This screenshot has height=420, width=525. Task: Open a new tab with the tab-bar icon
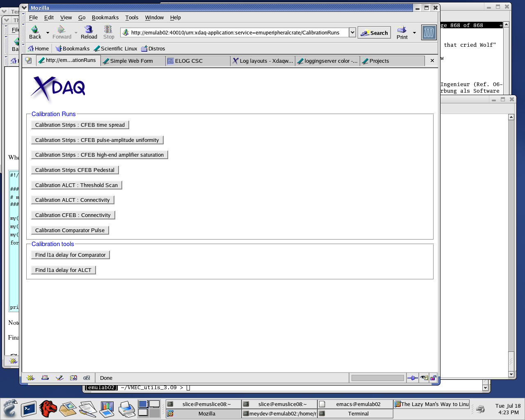pyautogui.click(x=28, y=61)
